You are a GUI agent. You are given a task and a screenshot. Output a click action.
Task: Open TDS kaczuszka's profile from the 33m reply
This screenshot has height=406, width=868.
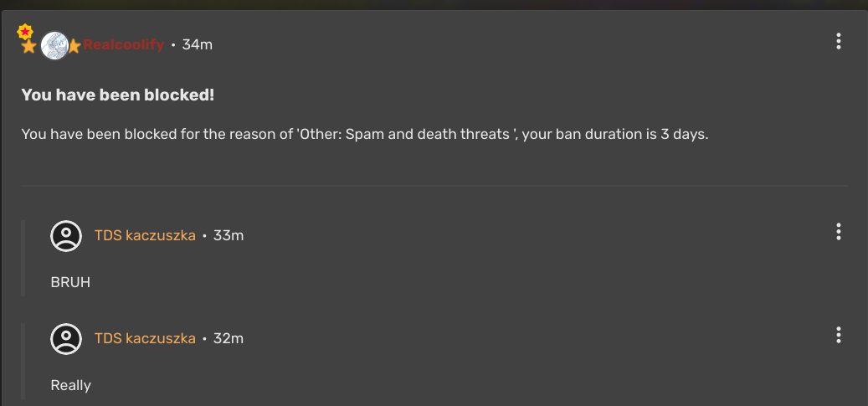145,235
